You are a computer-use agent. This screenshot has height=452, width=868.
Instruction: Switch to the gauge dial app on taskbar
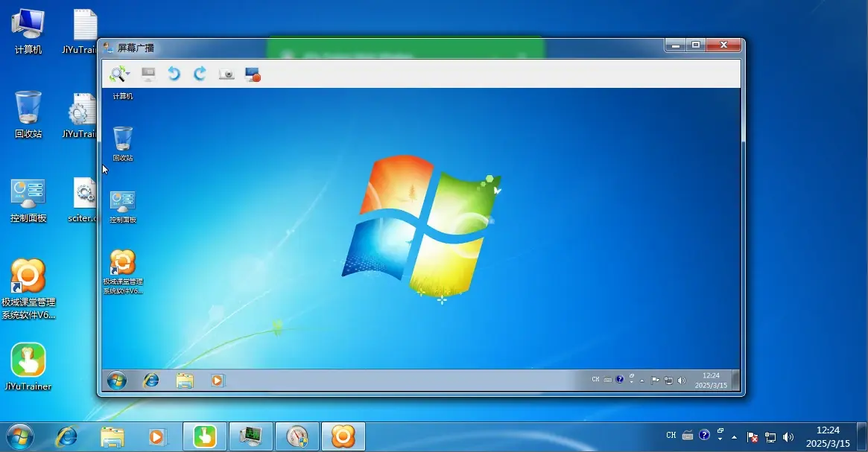point(297,436)
